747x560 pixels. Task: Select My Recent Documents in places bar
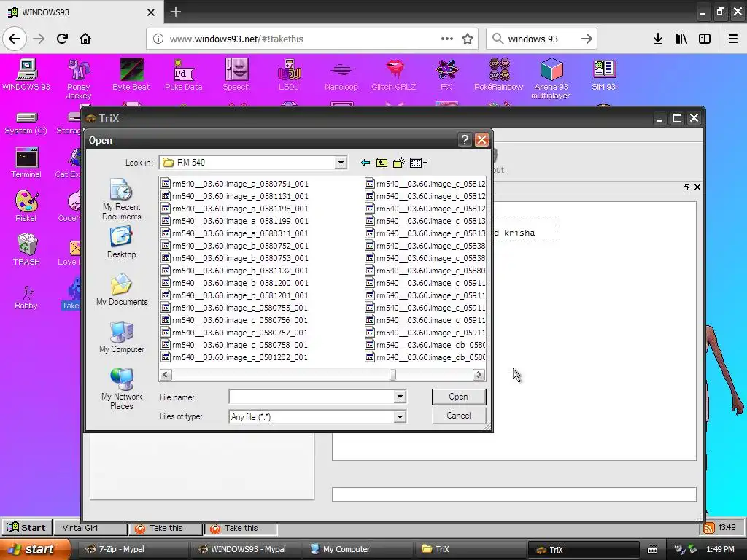pos(122,199)
